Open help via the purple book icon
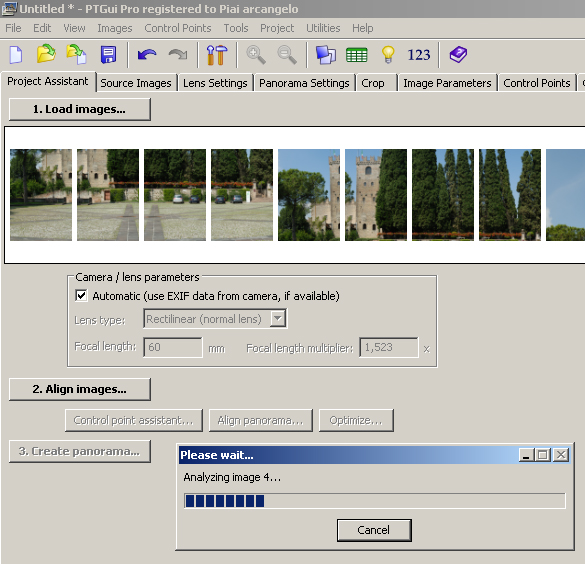The image size is (585, 564). pos(458,55)
